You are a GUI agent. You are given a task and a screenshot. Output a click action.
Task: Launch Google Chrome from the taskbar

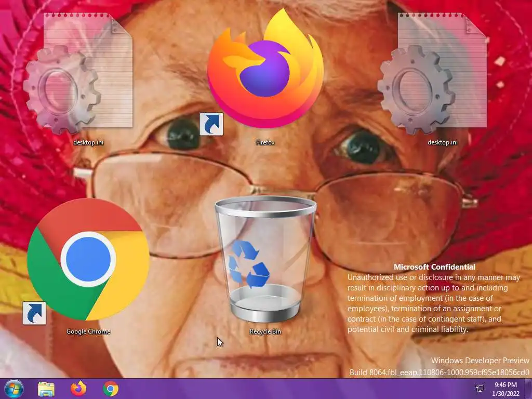tap(111, 389)
